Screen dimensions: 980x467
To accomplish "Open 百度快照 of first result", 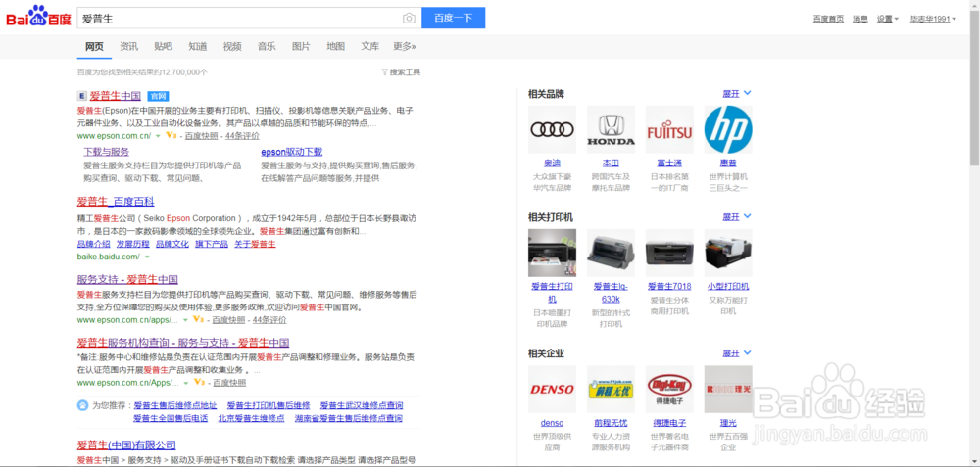I will tap(201, 135).
